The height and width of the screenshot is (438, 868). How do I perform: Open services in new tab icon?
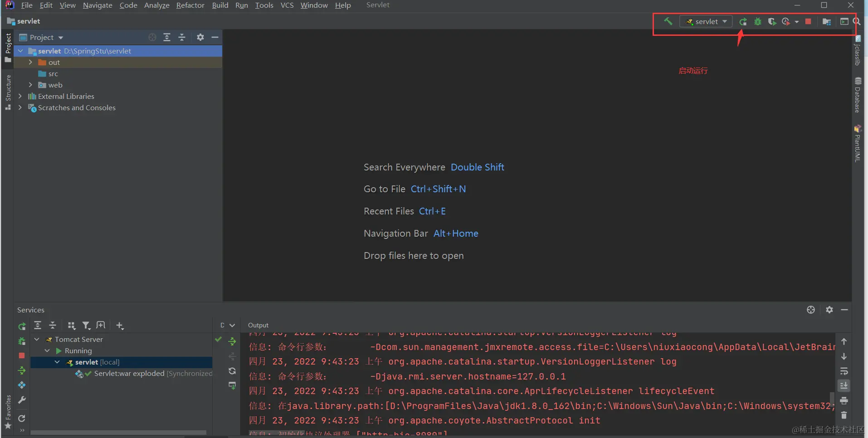click(x=101, y=325)
